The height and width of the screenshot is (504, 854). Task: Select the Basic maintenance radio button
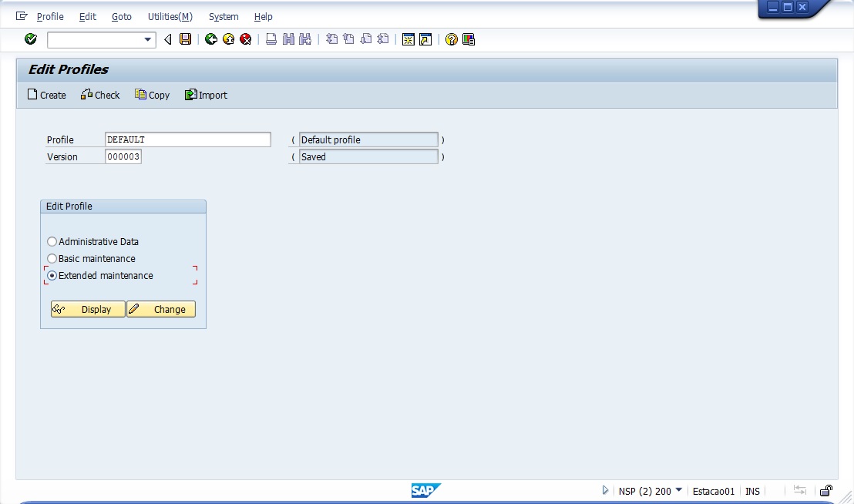(x=52, y=259)
